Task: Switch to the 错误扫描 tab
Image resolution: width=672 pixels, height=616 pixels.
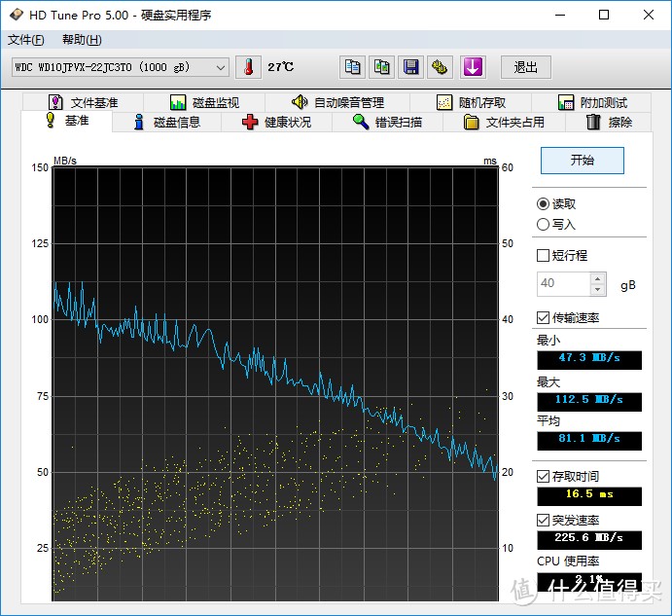Action: [387, 123]
